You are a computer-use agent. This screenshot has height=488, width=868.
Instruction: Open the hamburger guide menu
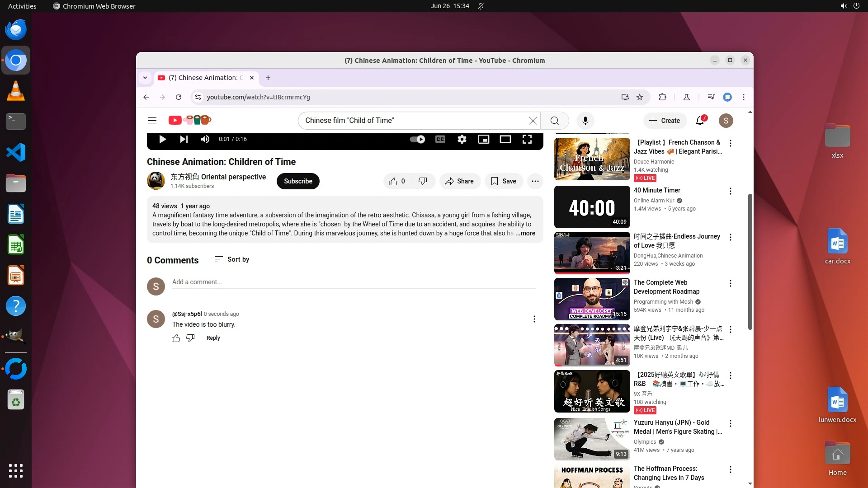coord(152,121)
